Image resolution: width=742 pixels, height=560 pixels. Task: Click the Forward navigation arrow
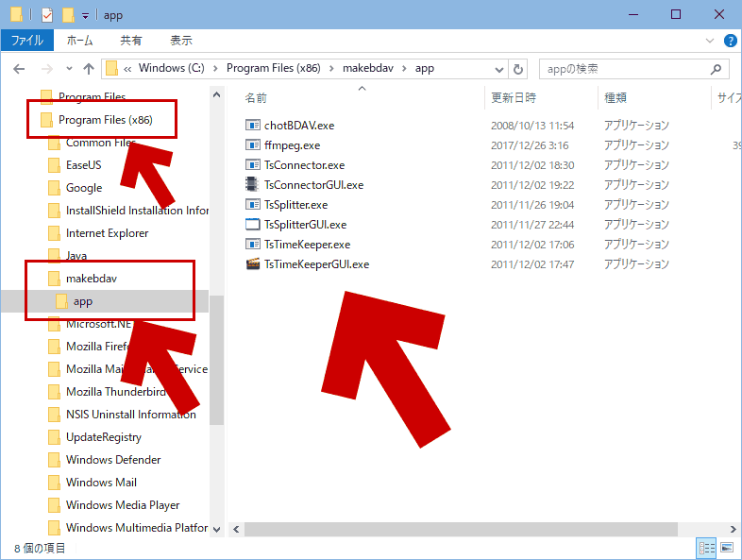[47, 69]
